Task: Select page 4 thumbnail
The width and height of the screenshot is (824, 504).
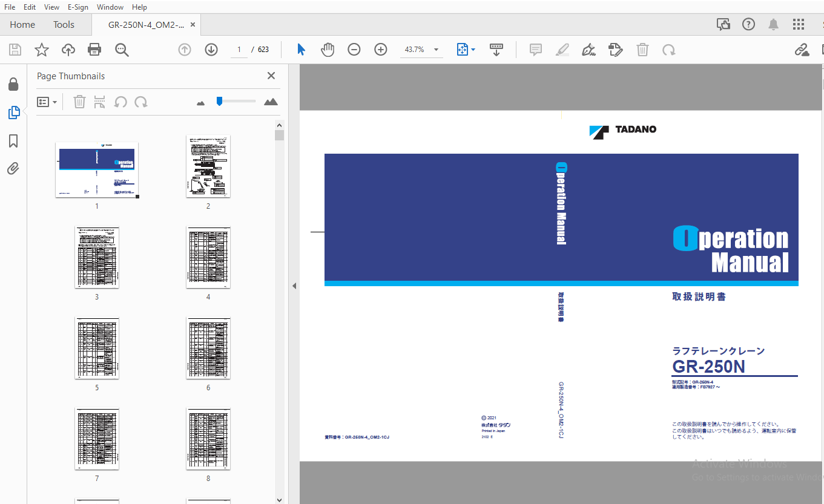Action: tap(208, 257)
